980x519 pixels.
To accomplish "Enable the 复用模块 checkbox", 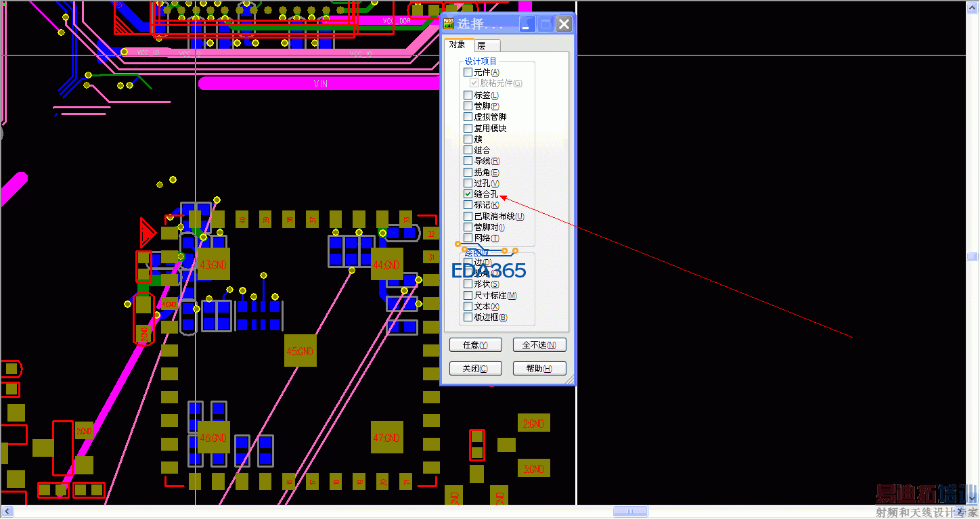I will (468, 128).
